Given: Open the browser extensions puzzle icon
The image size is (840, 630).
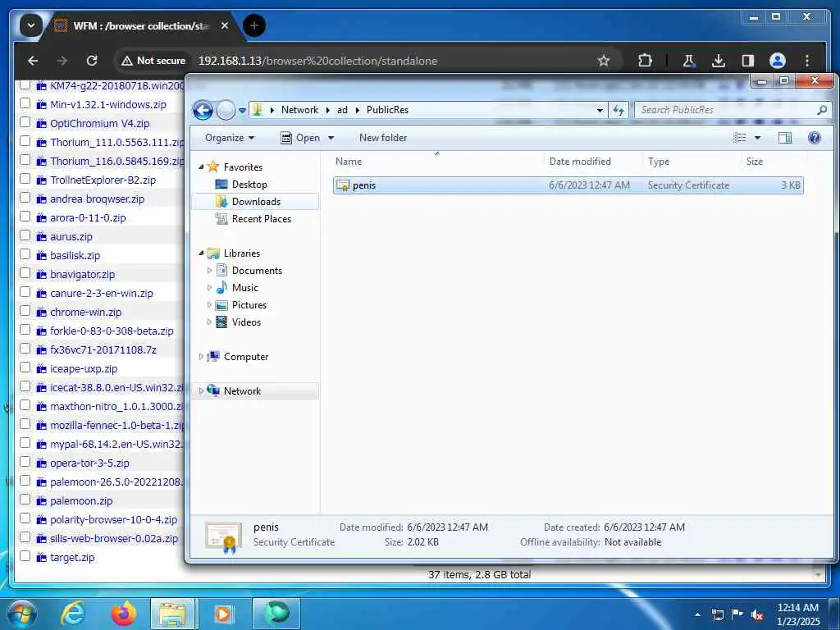Looking at the screenshot, I should (645, 61).
